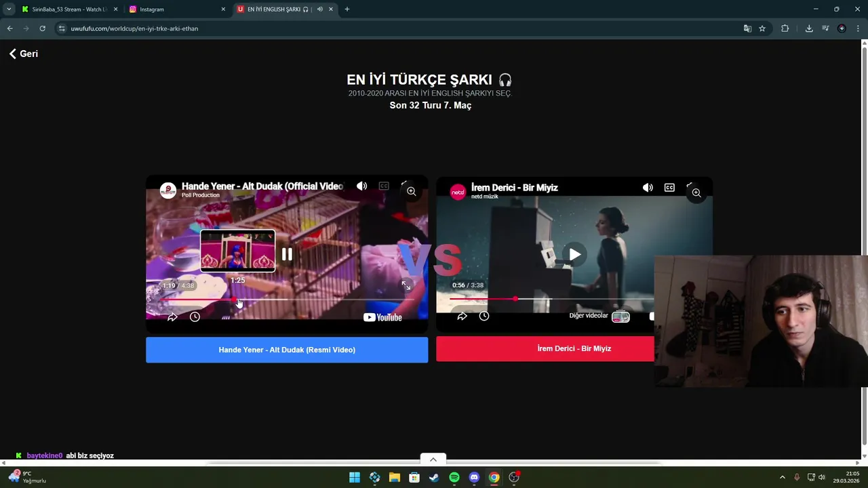The width and height of the screenshot is (868, 488).
Task: Click chat username baytekine0
Action: (44, 455)
